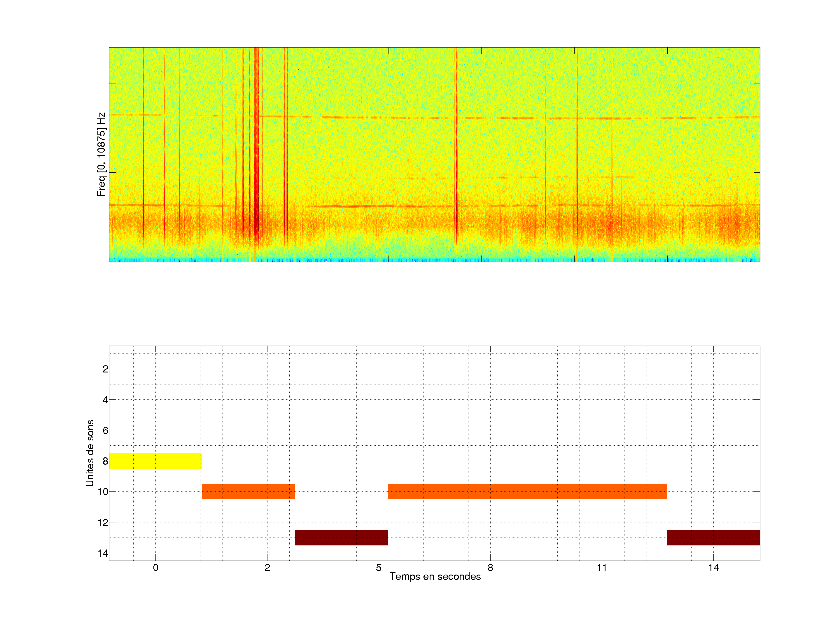Screen dimensions: 840x630
Task: Click the y-axis tick label 12
Action: [x=103, y=523]
